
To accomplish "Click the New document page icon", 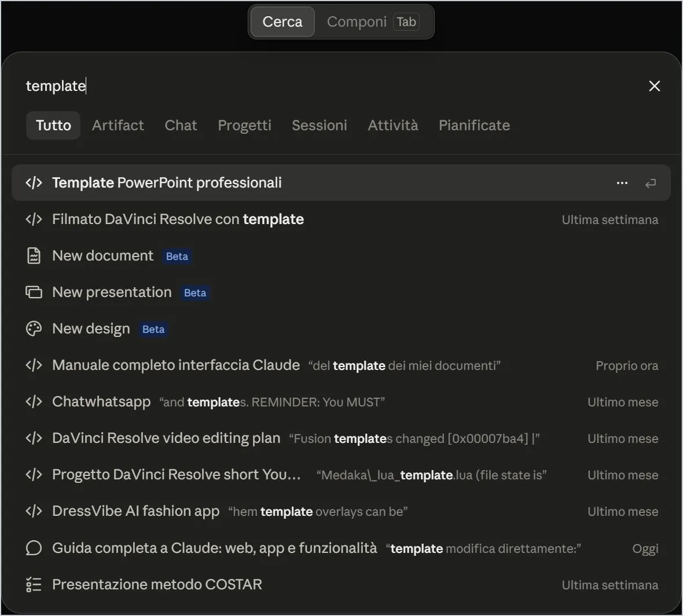I will point(34,256).
